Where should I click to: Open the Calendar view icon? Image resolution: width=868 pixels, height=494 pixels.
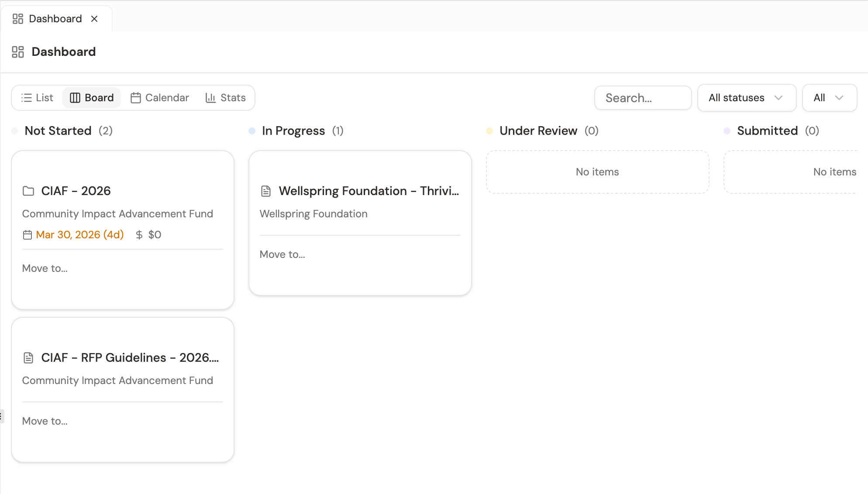coord(135,98)
